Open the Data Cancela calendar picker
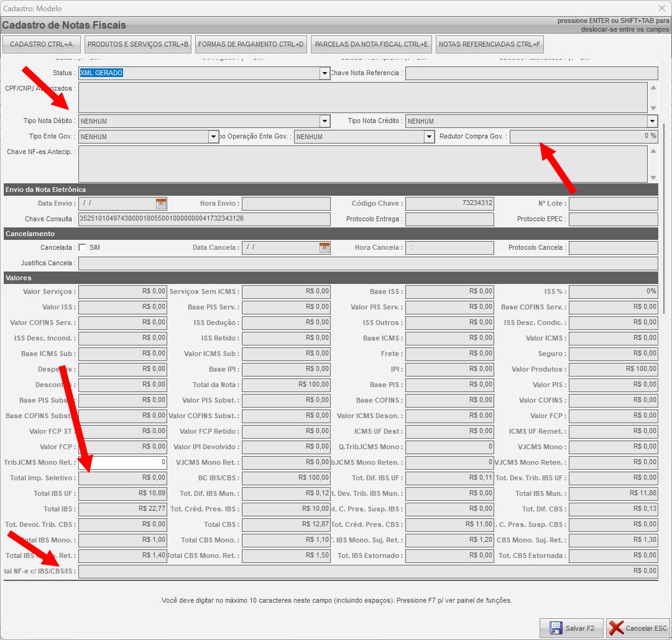 point(324,248)
